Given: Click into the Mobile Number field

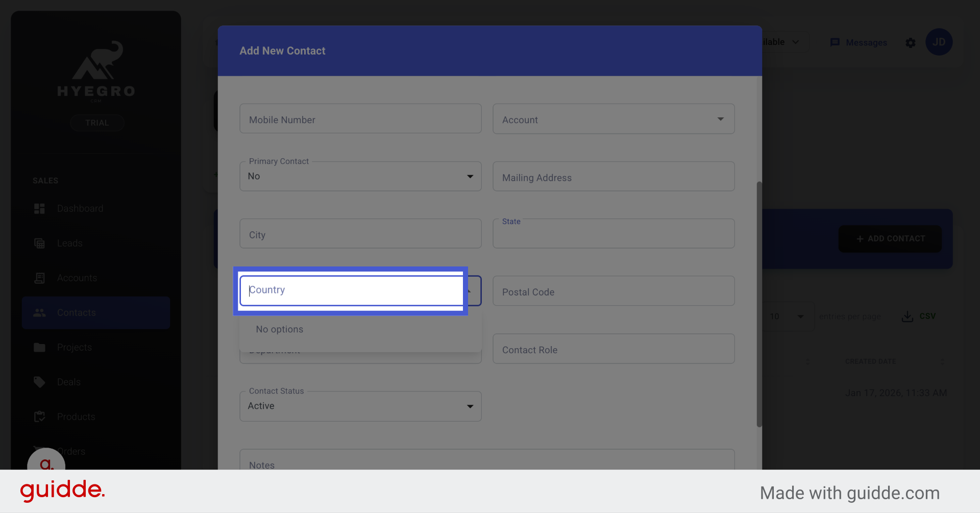Looking at the screenshot, I should (360, 119).
